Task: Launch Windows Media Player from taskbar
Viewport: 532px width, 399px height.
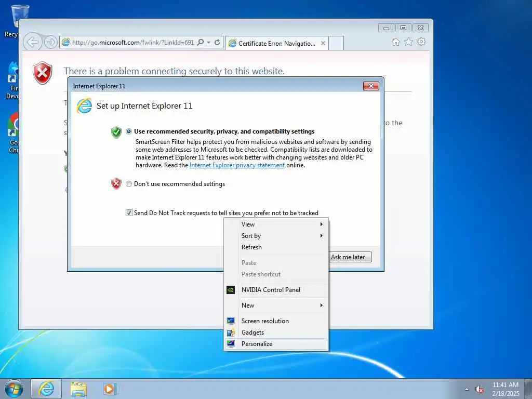Action: click(110, 389)
